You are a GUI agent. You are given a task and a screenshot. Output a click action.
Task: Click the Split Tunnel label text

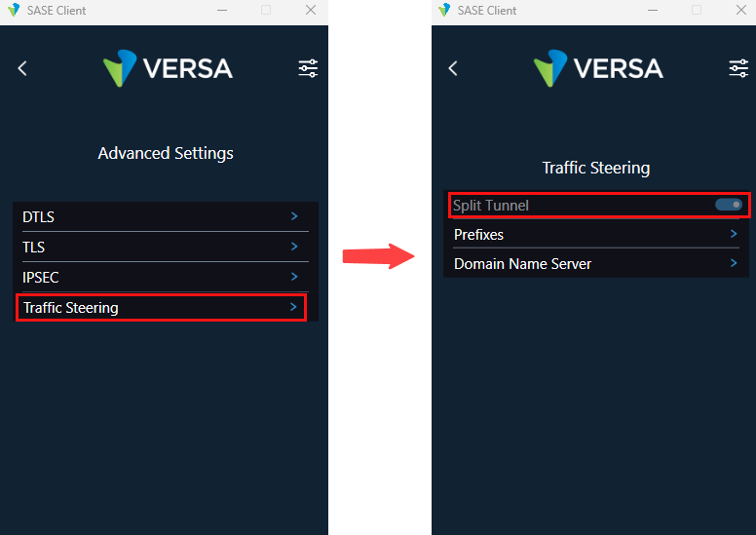pyautogui.click(x=491, y=206)
